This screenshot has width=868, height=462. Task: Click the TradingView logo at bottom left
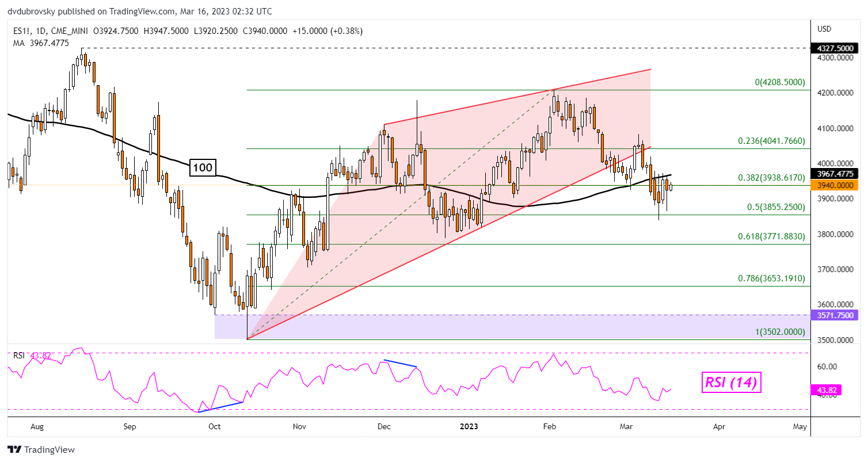[41, 449]
